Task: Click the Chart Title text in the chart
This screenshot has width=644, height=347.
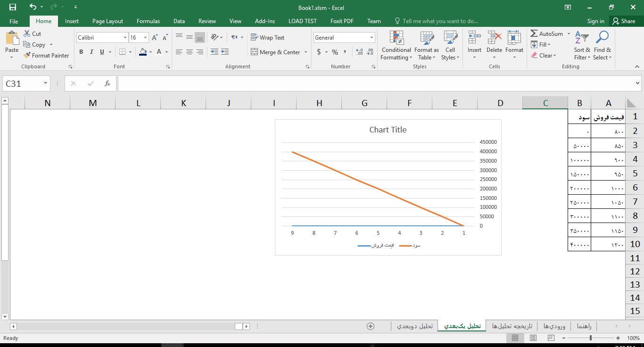Action: tap(388, 130)
